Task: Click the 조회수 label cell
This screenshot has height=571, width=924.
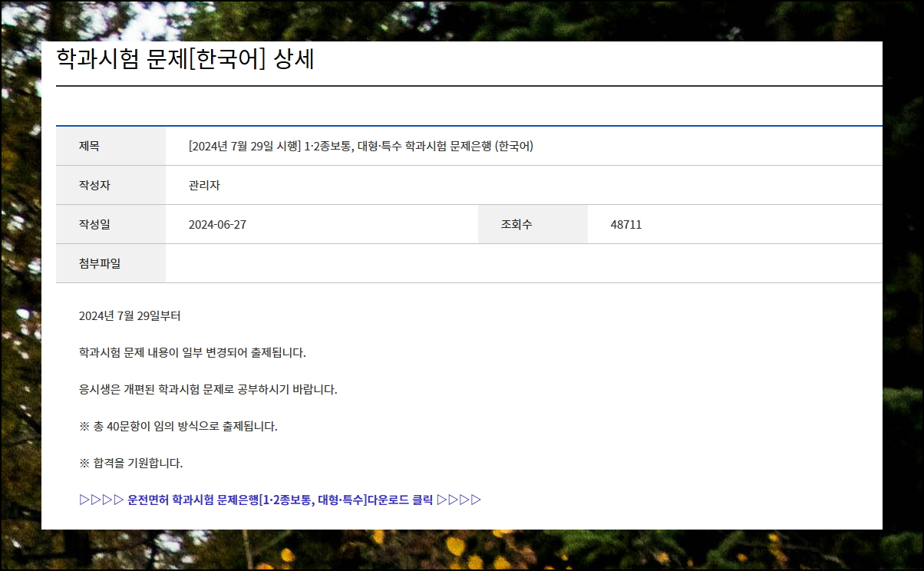Action: tap(533, 224)
